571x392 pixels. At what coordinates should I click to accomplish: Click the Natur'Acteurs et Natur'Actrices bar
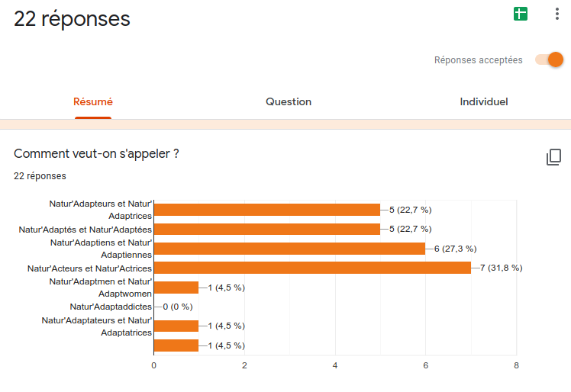pos(312,268)
